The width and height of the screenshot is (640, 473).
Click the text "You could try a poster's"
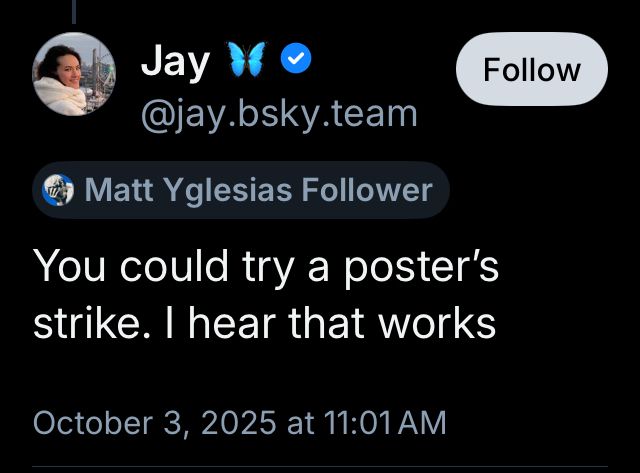(265, 267)
